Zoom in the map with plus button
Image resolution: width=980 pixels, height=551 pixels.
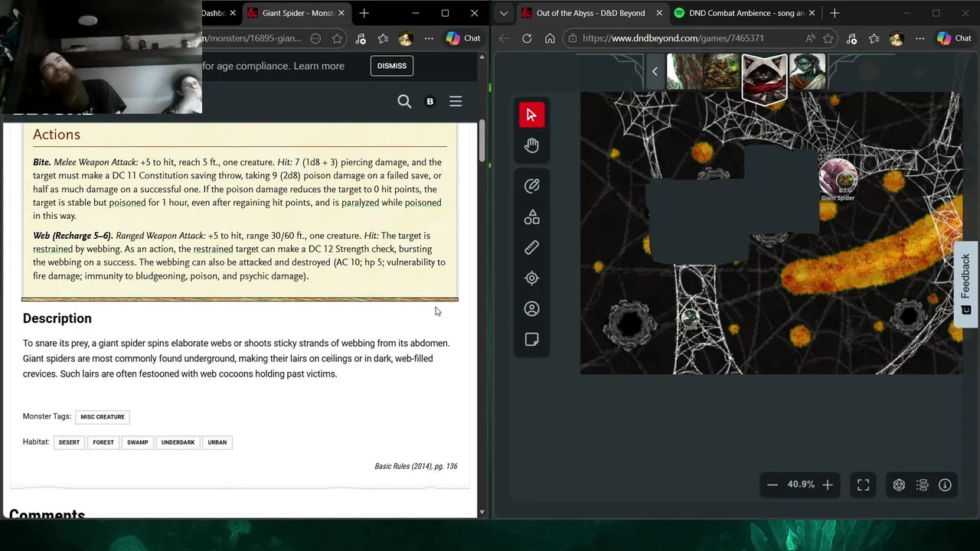pyautogui.click(x=828, y=484)
